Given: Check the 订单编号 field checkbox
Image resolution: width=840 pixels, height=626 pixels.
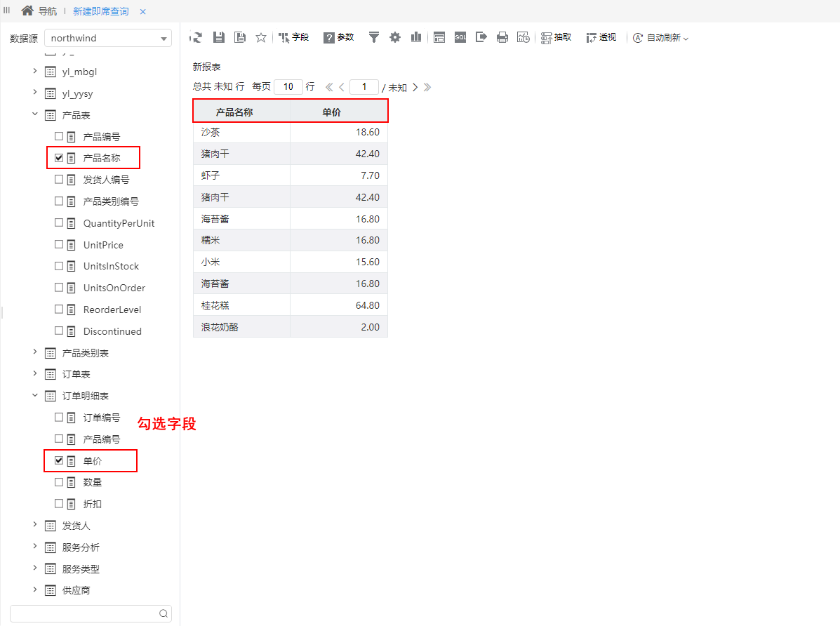Looking at the screenshot, I should pos(59,417).
